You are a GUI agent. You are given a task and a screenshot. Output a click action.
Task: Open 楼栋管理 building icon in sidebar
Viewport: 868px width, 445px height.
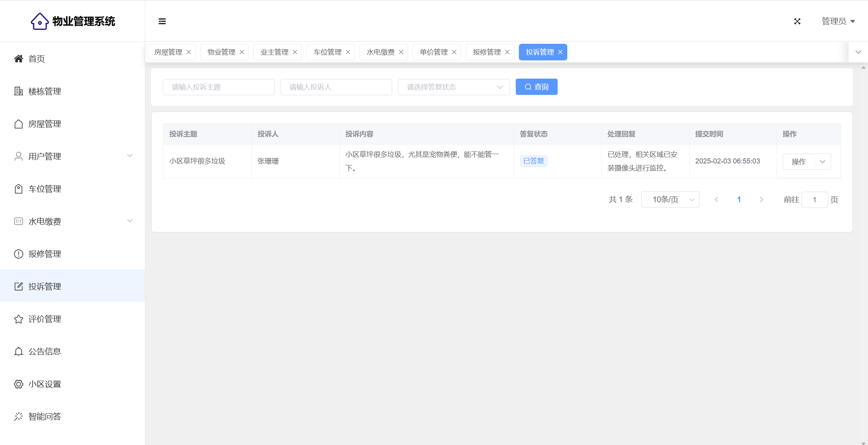tap(19, 91)
